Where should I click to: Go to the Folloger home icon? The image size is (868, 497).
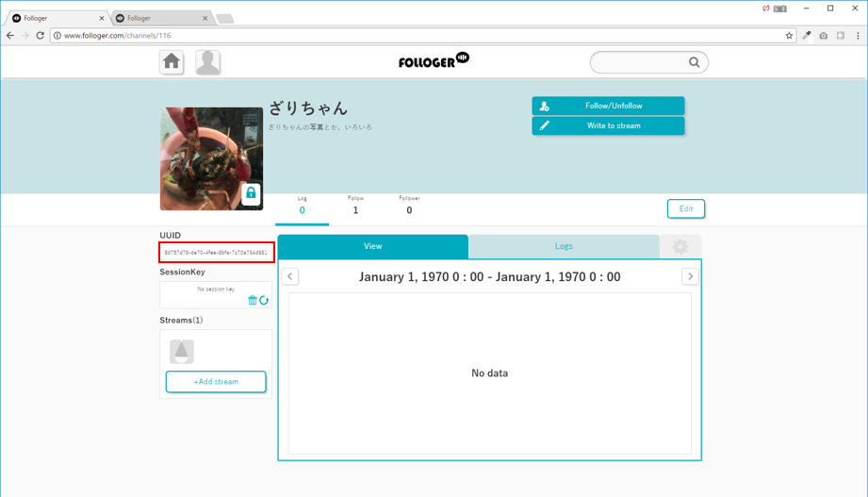[x=172, y=62]
